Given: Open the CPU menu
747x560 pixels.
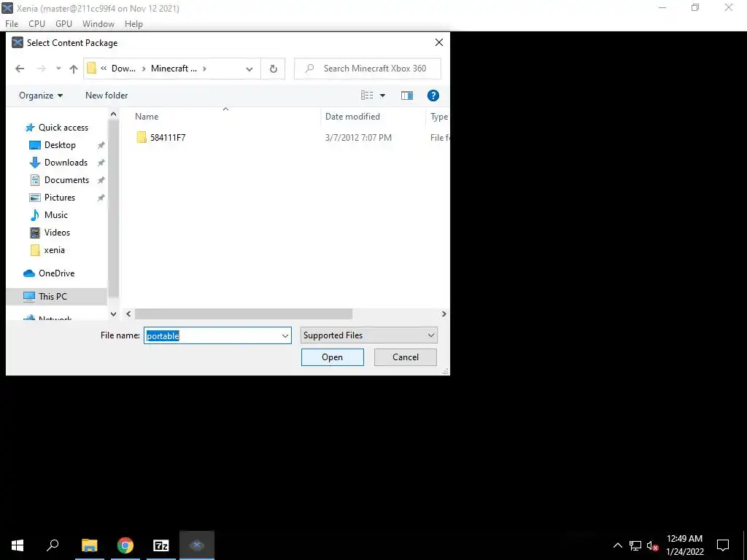Looking at the screenshot, I should point(36,24).
